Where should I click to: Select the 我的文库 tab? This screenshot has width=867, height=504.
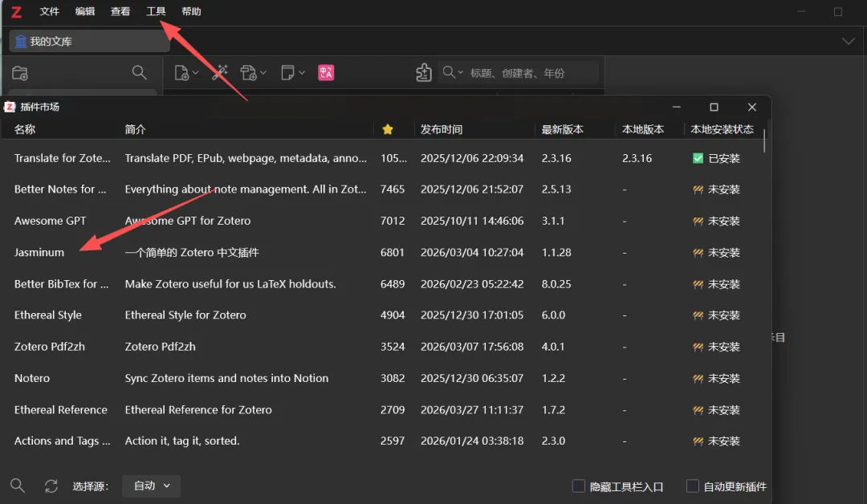90,42
